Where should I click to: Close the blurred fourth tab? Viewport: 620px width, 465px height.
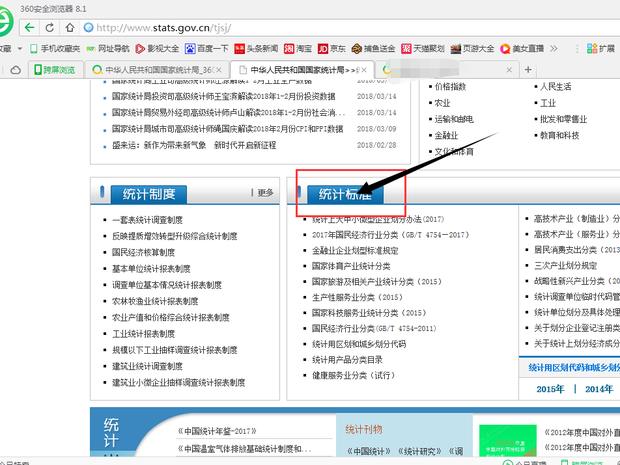tap(509, 70)
